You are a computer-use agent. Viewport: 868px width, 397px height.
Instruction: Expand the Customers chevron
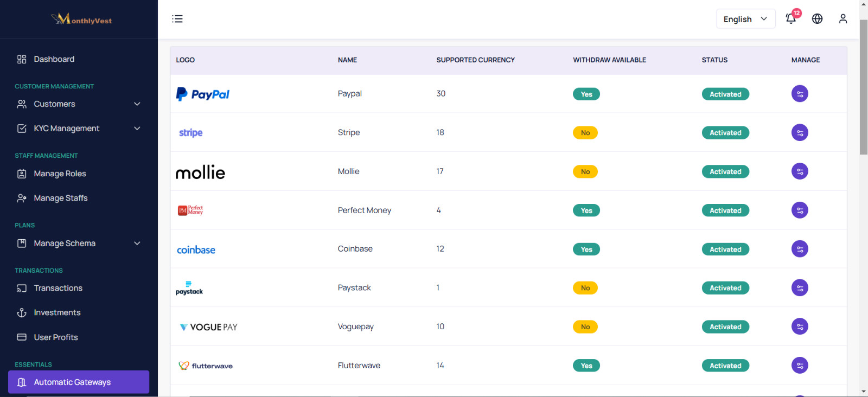[137, 104]
